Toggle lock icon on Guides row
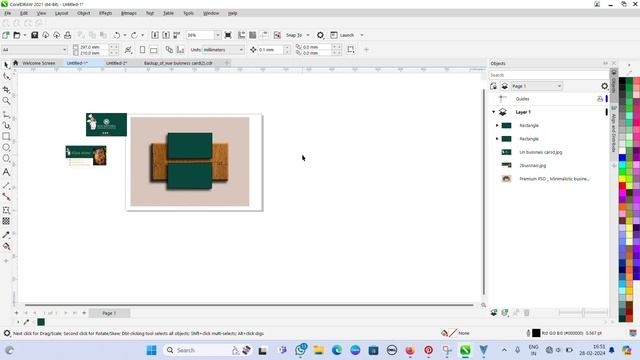The image size is (640, 360). point(600,99)
